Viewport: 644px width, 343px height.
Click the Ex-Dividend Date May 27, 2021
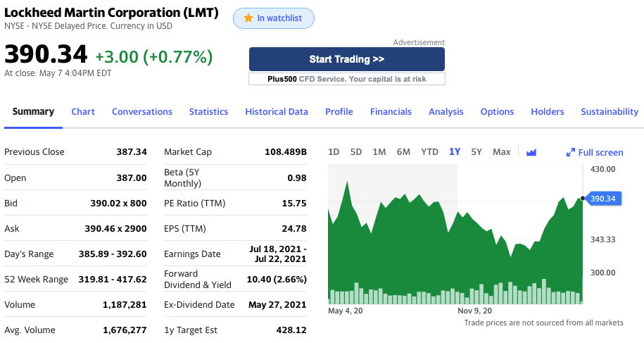277,305
